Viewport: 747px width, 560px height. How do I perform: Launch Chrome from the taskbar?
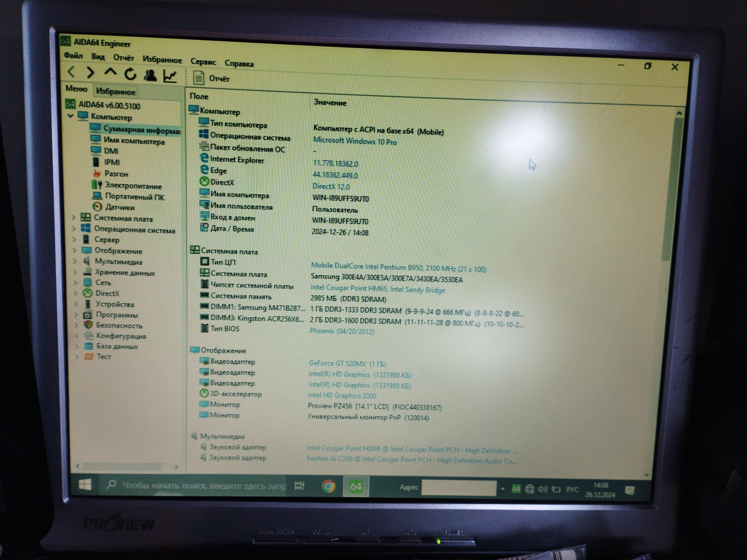328,486
